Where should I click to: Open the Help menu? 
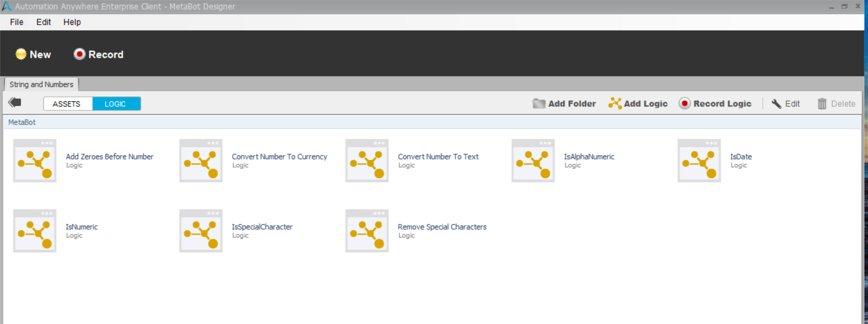(x=72, y=22)
